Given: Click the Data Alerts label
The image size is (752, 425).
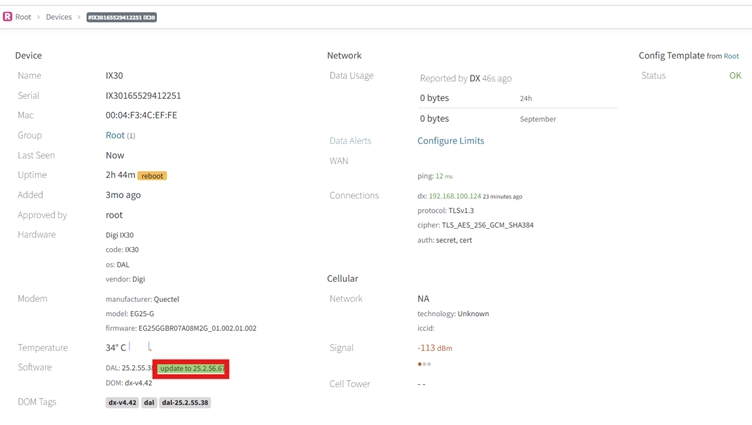Looking at the screenshot, I should pyautogui.click(x=350, y=141).
